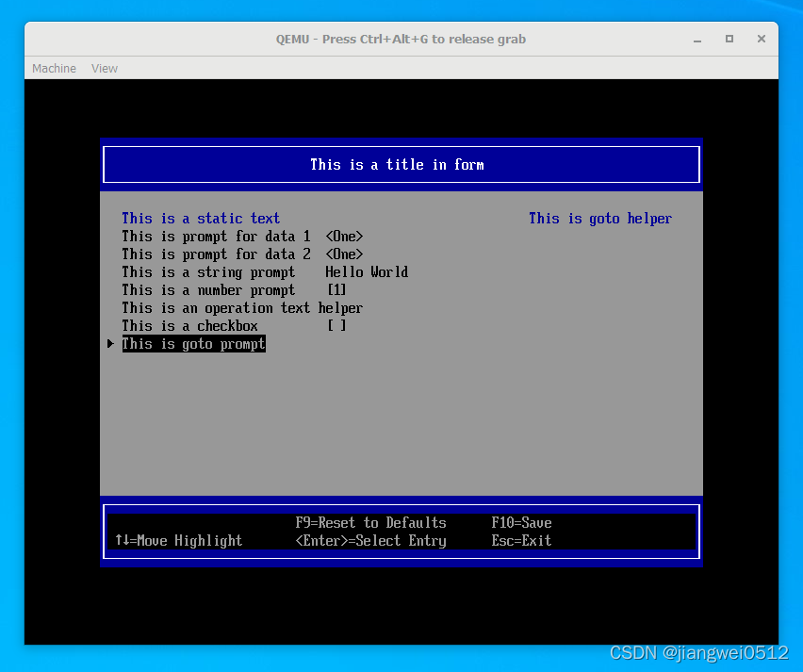Click the Move Highlight arrows hint
The height and width of the screenshot is (672, 803).
point(178,541)
